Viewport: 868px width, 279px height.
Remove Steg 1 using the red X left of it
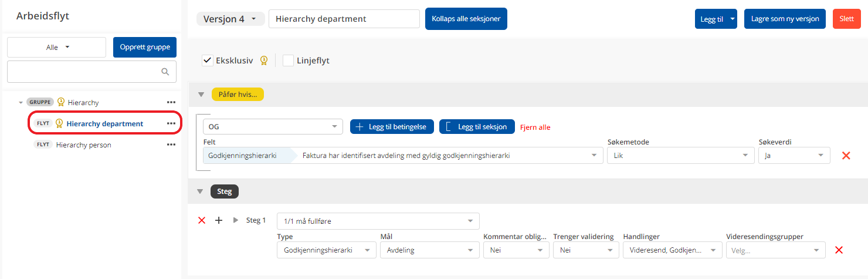[x=202, y=220]
